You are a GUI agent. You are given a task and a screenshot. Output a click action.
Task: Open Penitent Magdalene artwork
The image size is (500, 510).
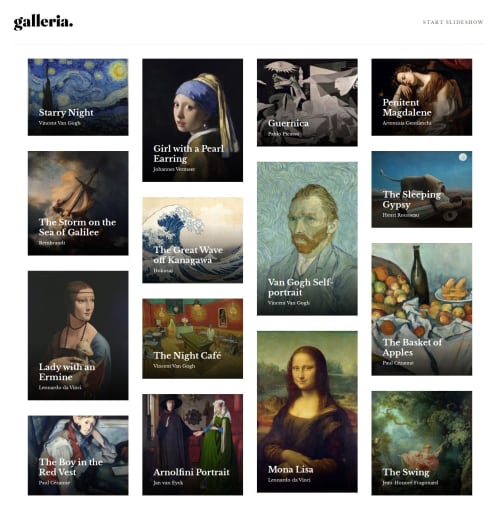coord(422,97)
